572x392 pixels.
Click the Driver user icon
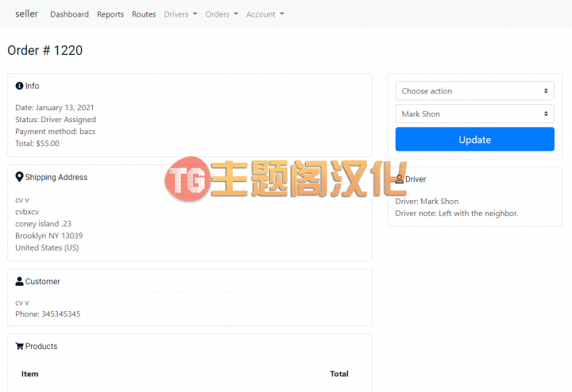point(400,179)
